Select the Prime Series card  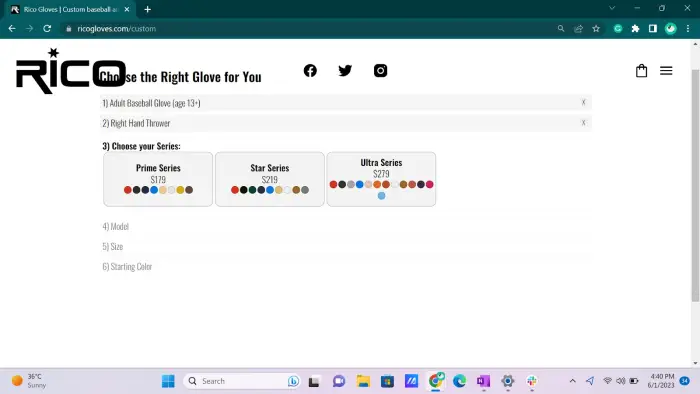click(x=158, y=179)
